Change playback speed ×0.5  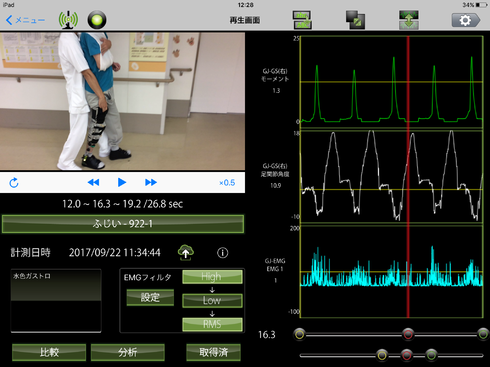[x=227, y=183]
